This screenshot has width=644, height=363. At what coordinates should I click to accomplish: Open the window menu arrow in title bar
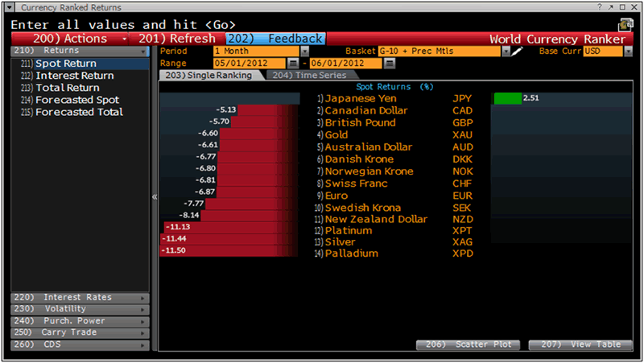pyautogui.click(x=9, y=7)
